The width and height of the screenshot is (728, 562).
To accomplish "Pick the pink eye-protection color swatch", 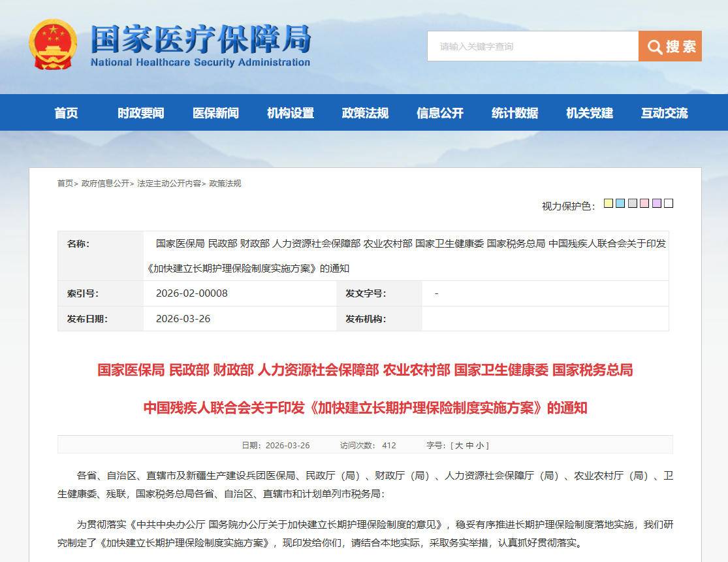I will pyautogui.click(x=644, y=204).
